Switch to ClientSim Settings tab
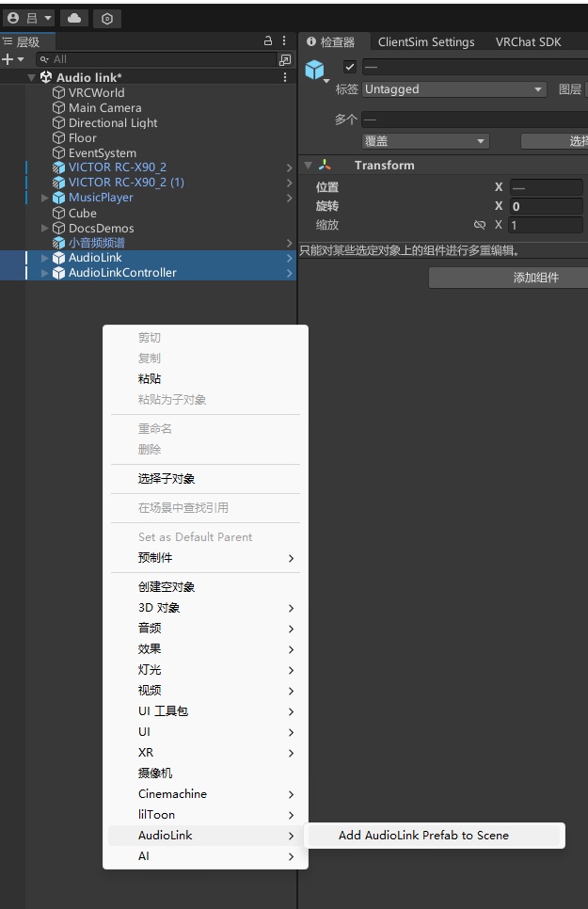 click(426, 41)
